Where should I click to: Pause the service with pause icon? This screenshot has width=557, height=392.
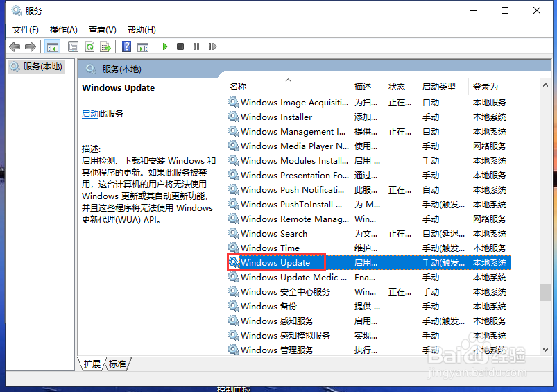pos(196,46)
